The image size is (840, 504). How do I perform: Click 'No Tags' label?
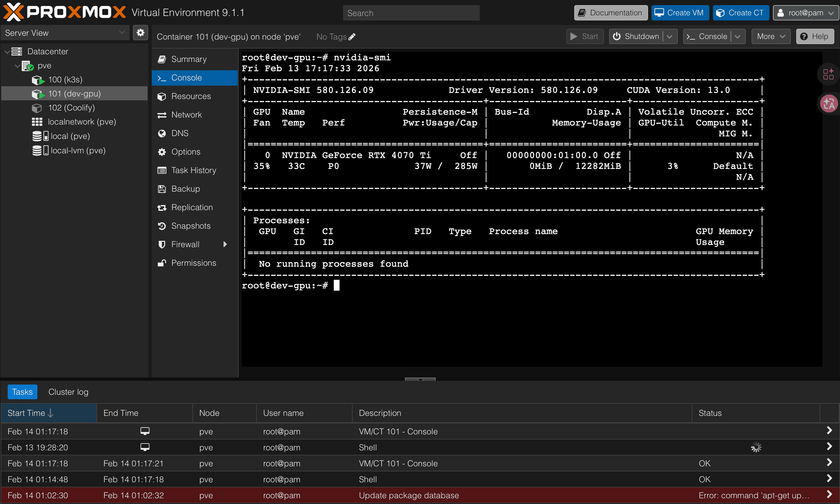click(x=332, y=37)
